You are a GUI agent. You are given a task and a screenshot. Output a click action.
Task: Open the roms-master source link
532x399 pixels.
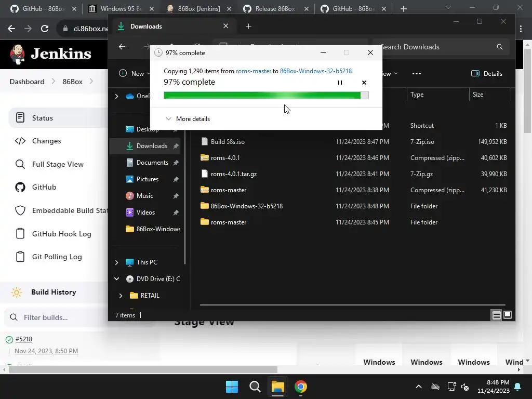click(254, 71)
